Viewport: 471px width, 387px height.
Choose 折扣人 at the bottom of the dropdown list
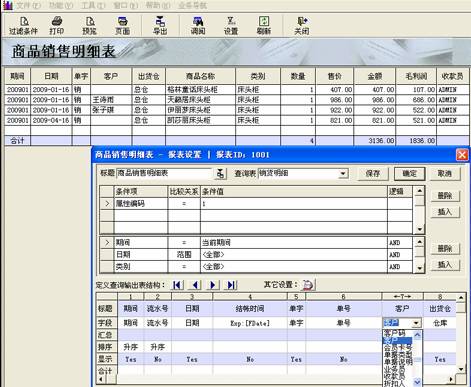pyautogui.click(x=394, y=384)
